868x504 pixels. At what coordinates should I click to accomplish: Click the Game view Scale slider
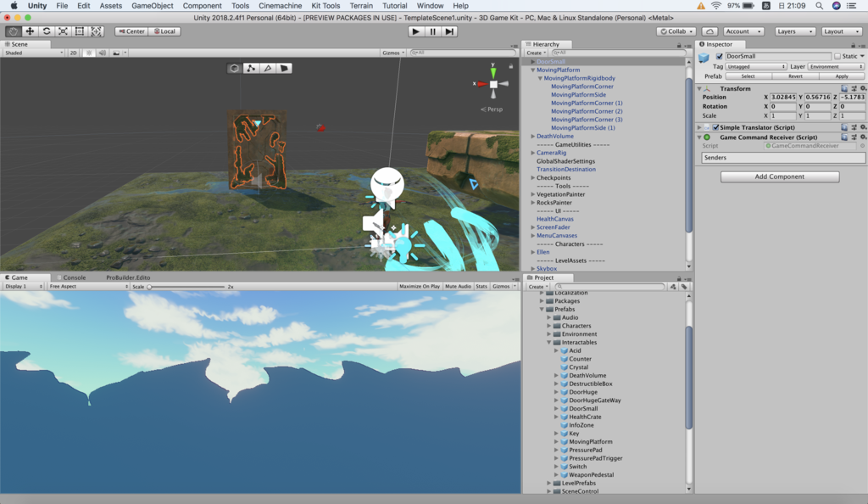pyautogui.click(x=186, y=287)
